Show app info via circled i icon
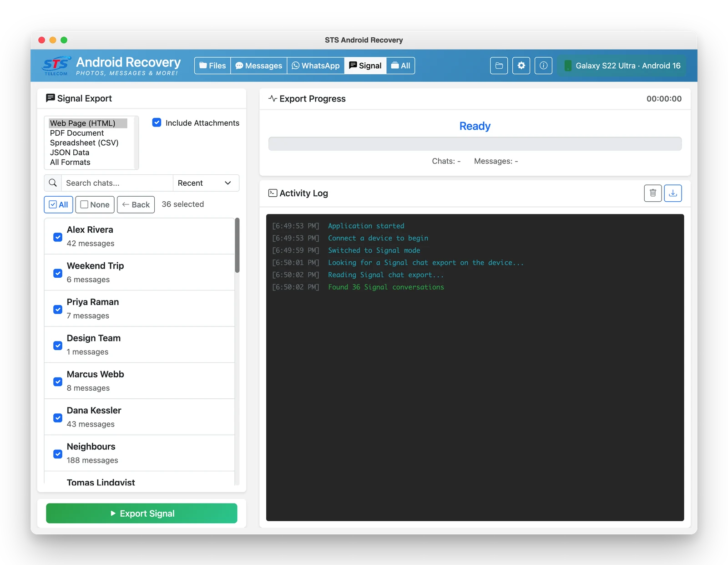 543,66
